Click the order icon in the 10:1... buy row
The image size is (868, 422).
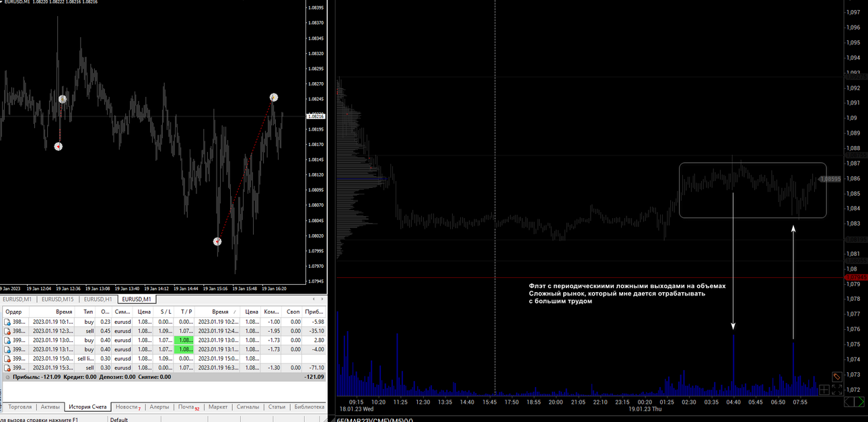(x=7, y=322)
